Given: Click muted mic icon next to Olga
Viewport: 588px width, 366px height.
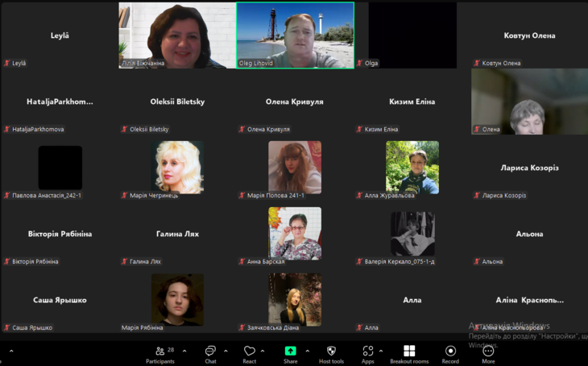Looking at the screenshot, I should pos(359,63).
